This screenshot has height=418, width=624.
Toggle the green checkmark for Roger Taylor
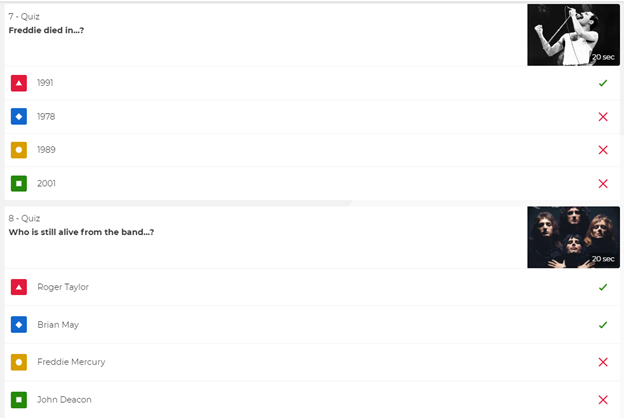pos(603,287)
